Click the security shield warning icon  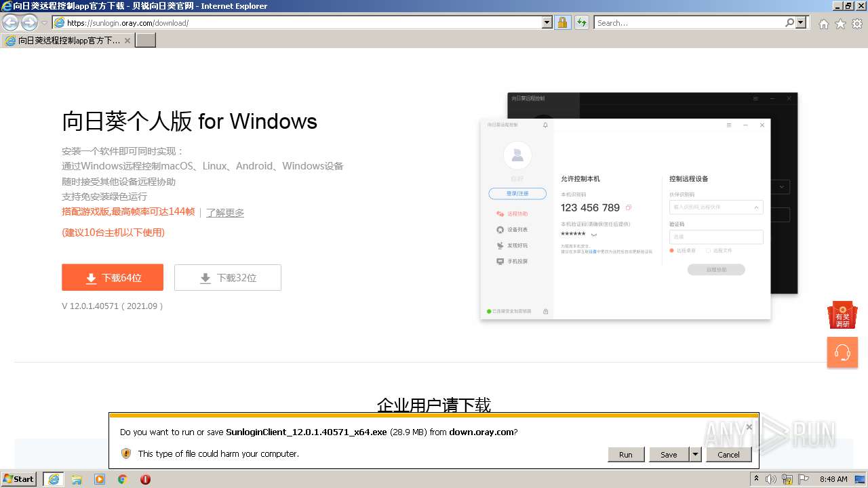click(x=126, y=453)
